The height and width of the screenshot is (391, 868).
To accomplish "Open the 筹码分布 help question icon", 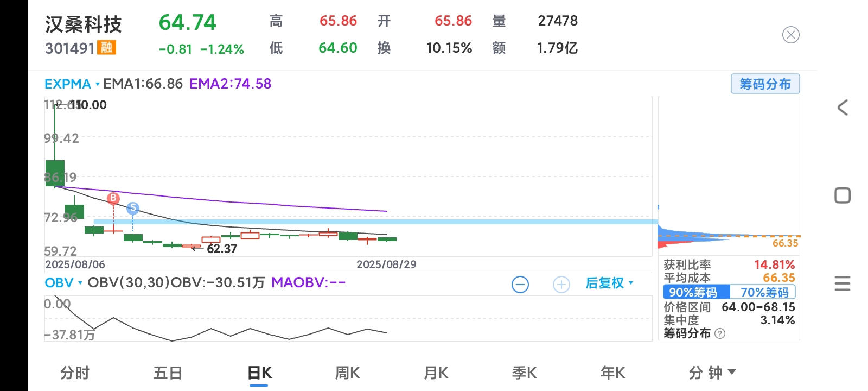I will (x=720, y=333).
